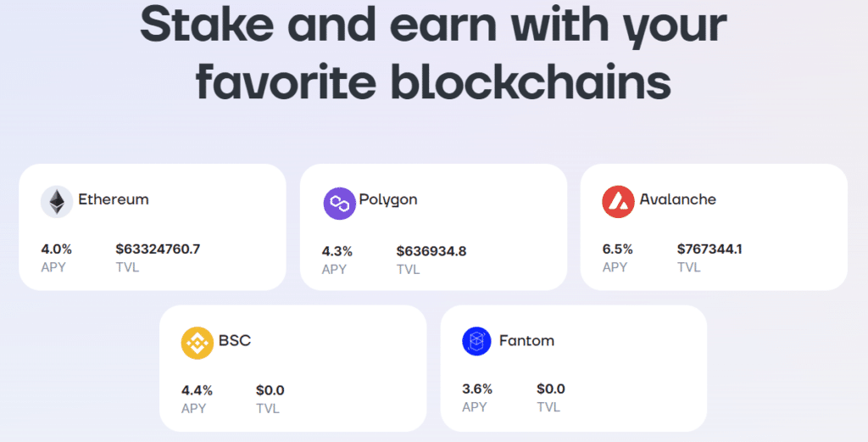Image resolution: width=868 pixels, height=442 pixels.
Task: Open the BSC staking option label
Action: point(235,340)
